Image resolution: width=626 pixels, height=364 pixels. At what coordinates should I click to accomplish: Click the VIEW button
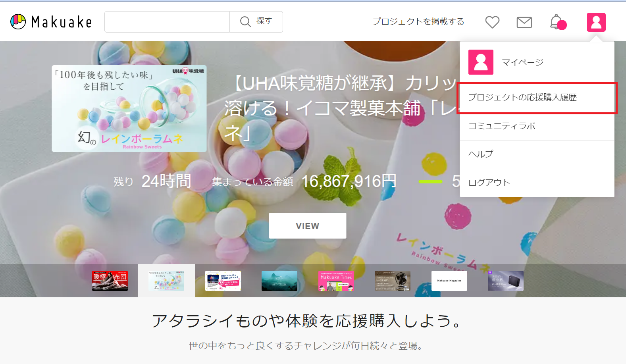[308, 226]
